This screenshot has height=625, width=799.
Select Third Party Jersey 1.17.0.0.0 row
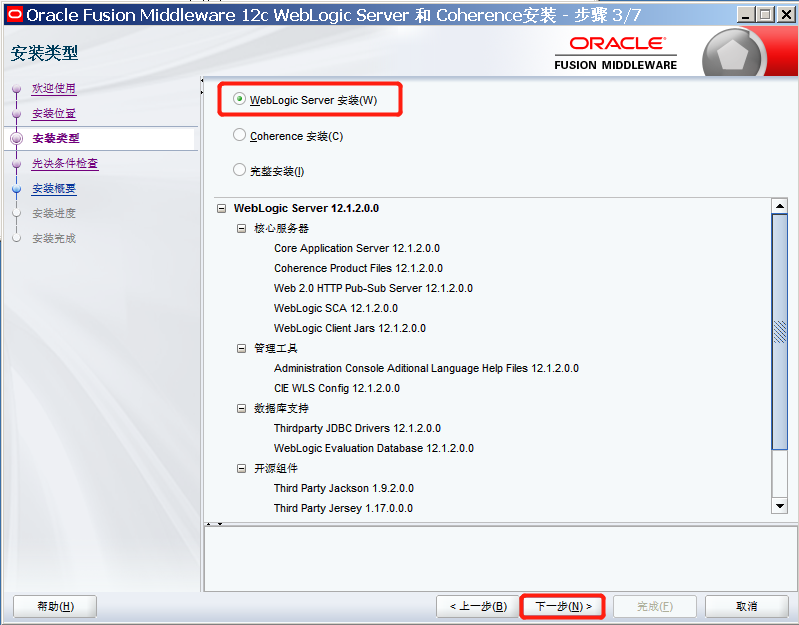(343, 508)
